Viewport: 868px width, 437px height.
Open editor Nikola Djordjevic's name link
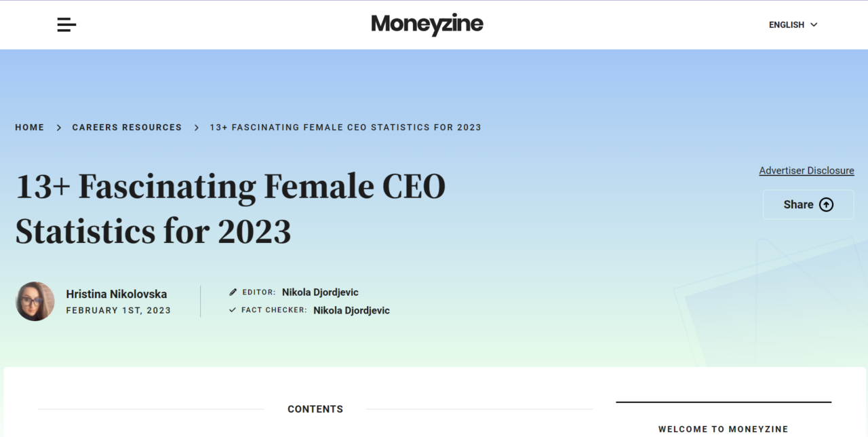tap(320, 292)
